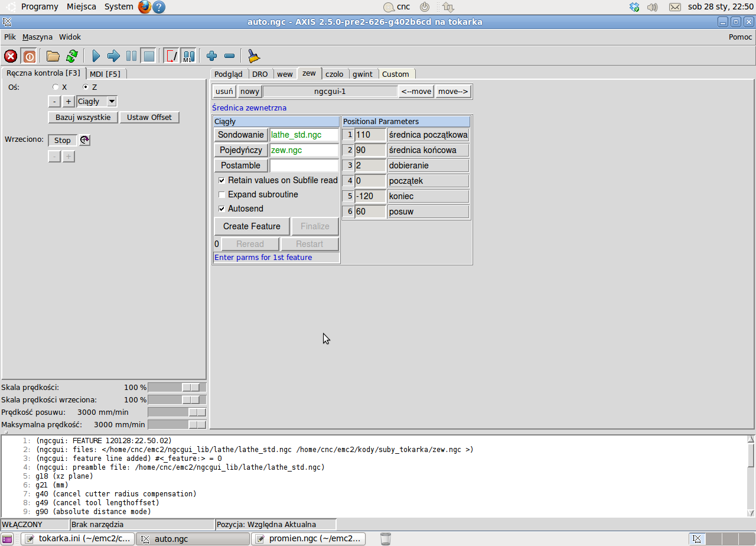Enable Expand subroutine checkbox

point(222,194)
